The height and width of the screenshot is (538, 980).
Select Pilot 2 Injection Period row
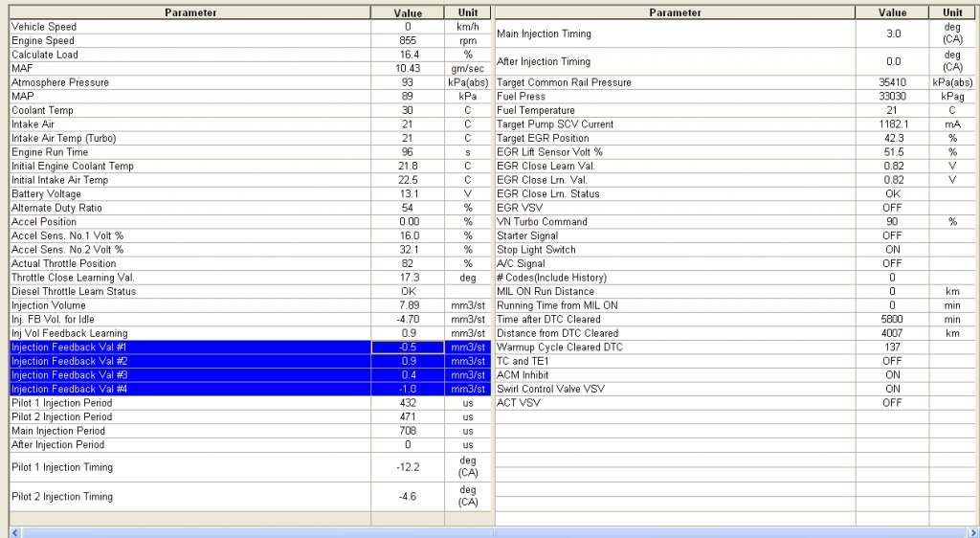251,416
